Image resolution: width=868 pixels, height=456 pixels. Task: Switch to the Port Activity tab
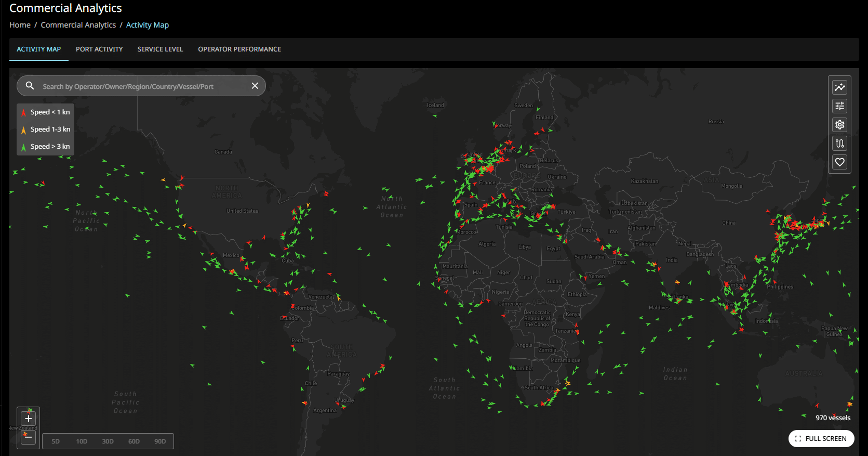(x=99, y=49)
